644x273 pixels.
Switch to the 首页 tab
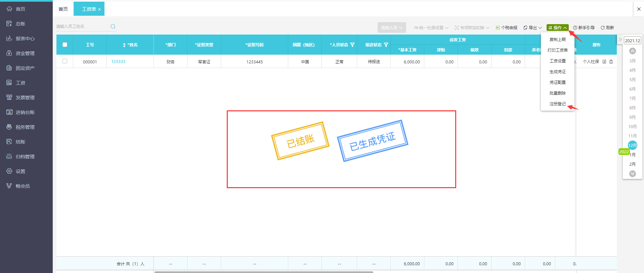tap(63, 9)
